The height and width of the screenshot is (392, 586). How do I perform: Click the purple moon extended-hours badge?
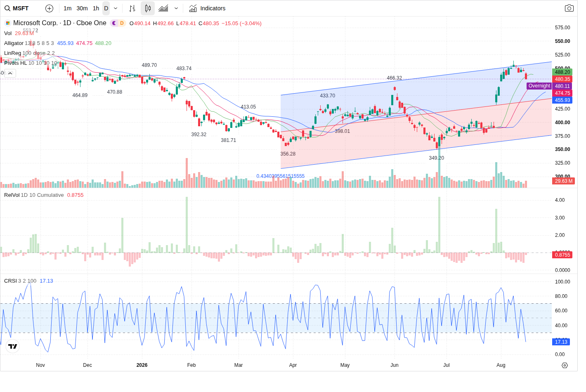tap(114, 23)
